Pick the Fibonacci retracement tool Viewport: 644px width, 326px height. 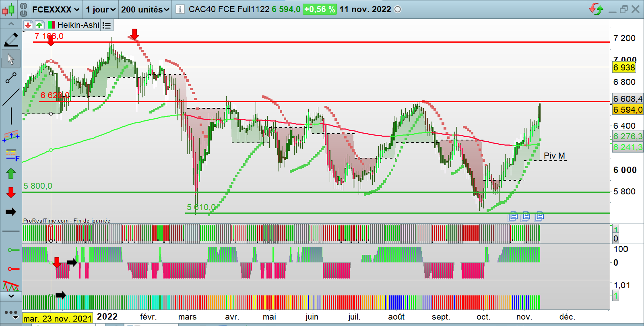point(12,155)
